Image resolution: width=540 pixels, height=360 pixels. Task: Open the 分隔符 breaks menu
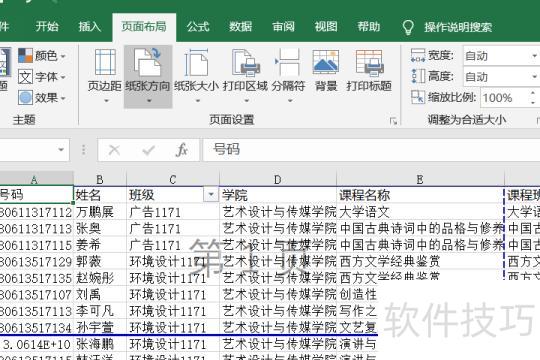coord(289,76)
